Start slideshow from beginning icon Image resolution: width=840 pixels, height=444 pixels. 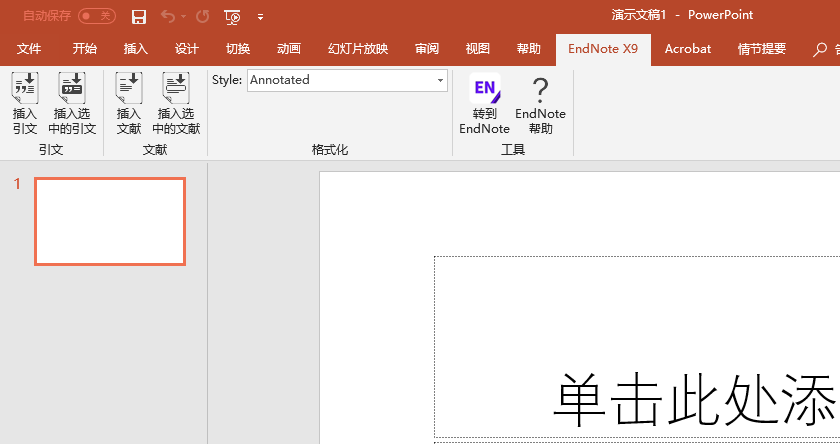[232, 17]
